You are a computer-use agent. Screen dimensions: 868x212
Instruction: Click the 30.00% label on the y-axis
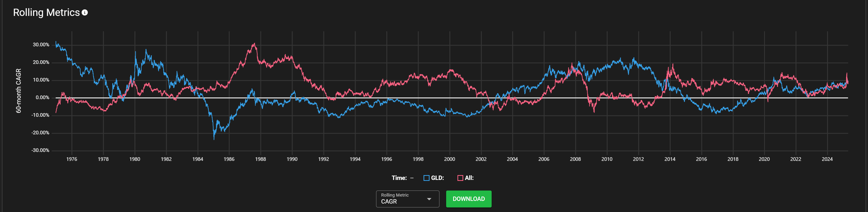[41, 45]
